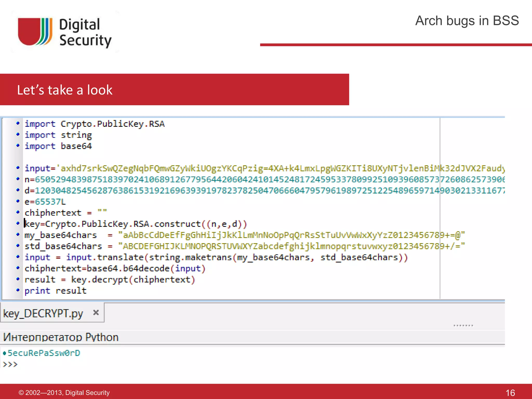Click the Интерпретатор Python panel header
This screenshot has height=399, width=532.
coord(61,337)
